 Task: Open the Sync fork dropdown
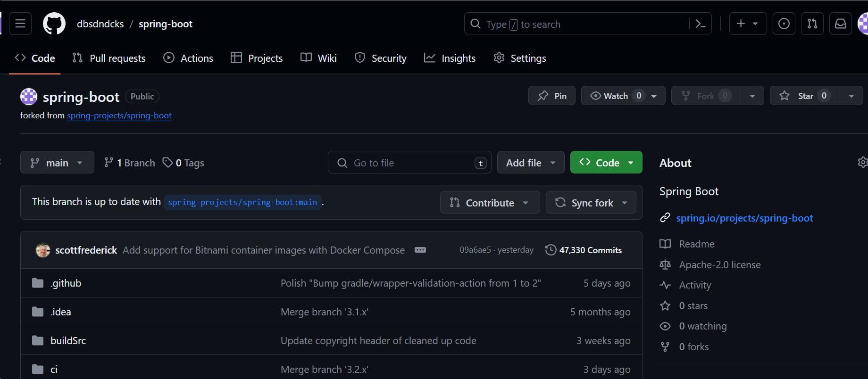pos(591,202)
